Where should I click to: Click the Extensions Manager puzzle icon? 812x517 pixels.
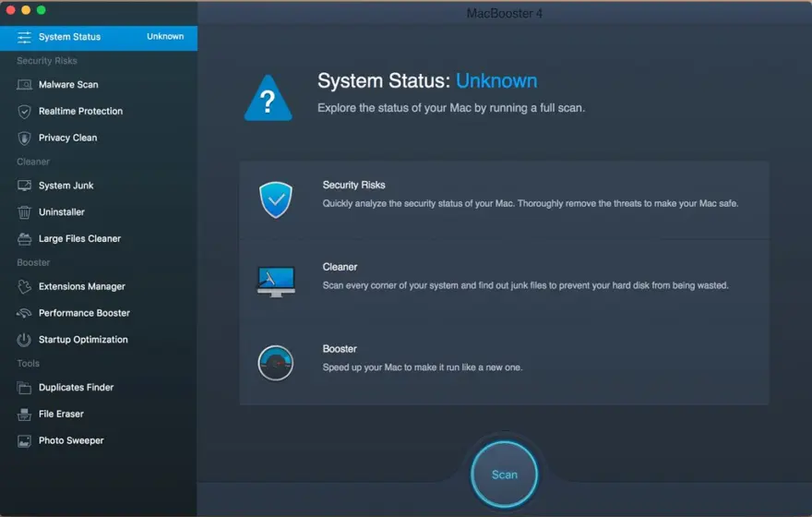coord(24,286)
